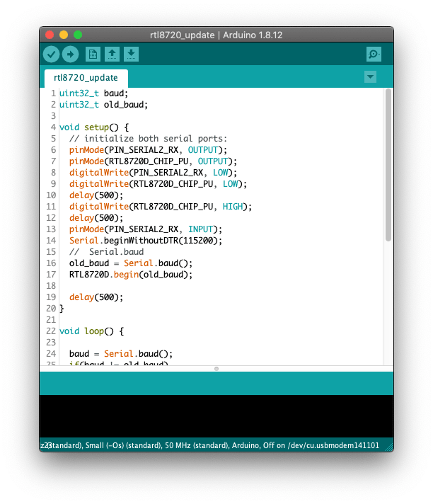
Task: Save the sketch with the Save icon
Action: tap(131, 54)
